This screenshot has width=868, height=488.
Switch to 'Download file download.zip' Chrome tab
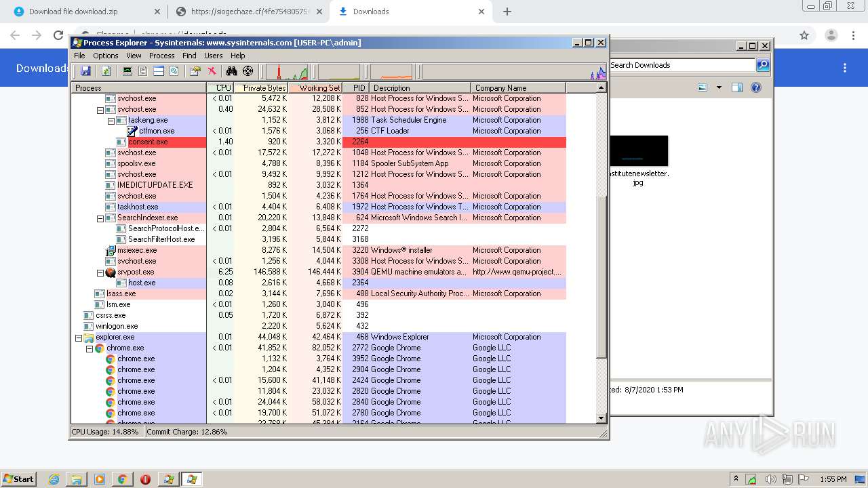(87, 12)
